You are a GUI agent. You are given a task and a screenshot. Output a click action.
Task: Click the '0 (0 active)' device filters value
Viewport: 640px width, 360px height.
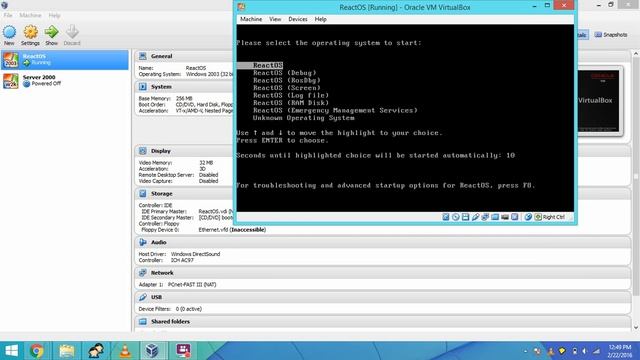tap(189, 309)
